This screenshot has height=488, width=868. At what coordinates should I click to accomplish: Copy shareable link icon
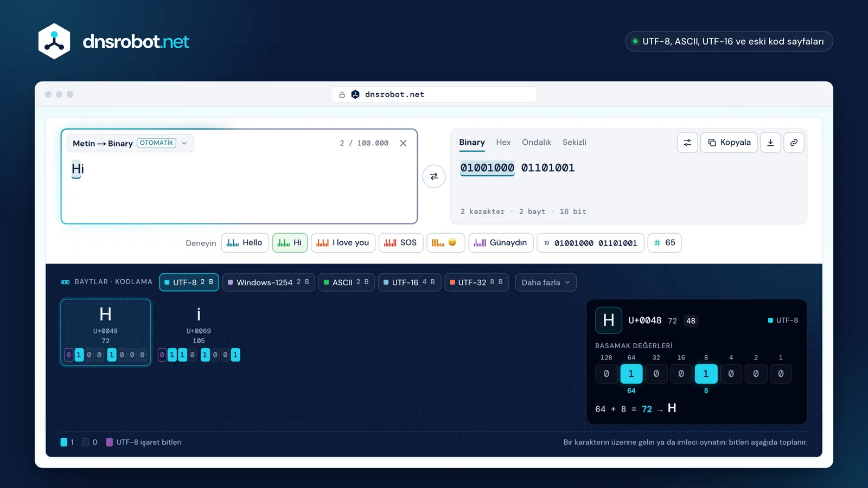(x=794, y=143)
